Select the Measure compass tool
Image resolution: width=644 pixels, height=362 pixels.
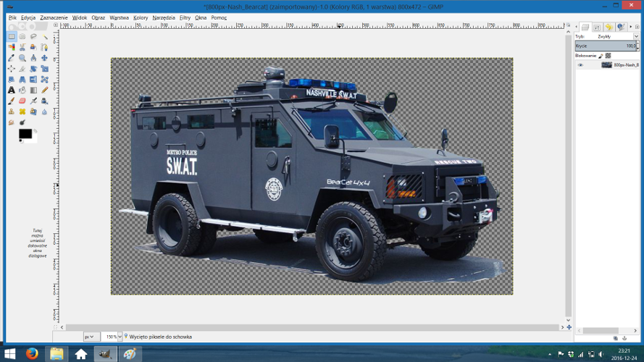(33, 58)
